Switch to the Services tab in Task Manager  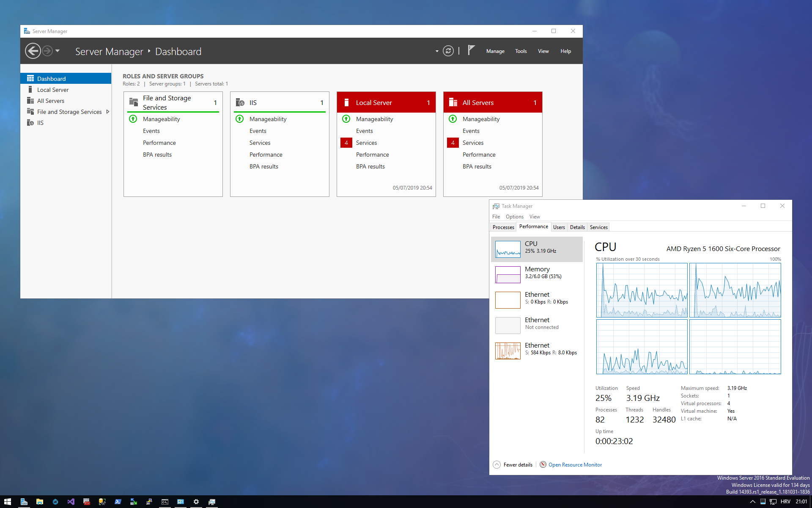(598, 227)
